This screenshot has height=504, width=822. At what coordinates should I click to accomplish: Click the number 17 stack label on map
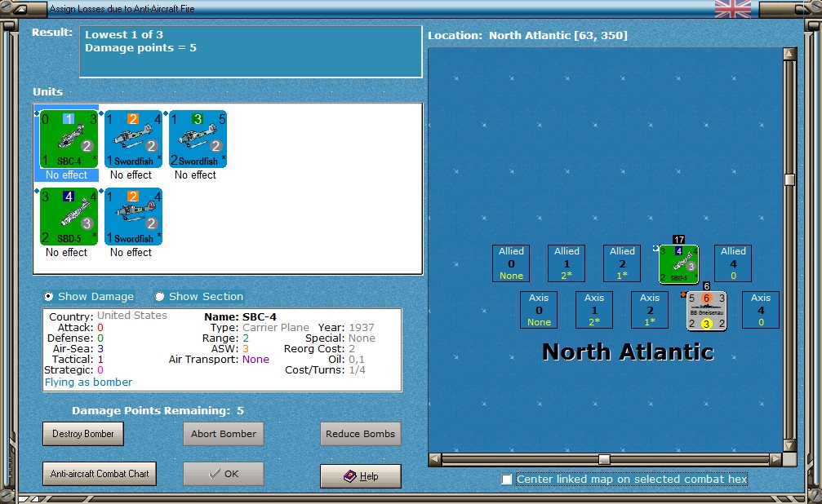679,240
